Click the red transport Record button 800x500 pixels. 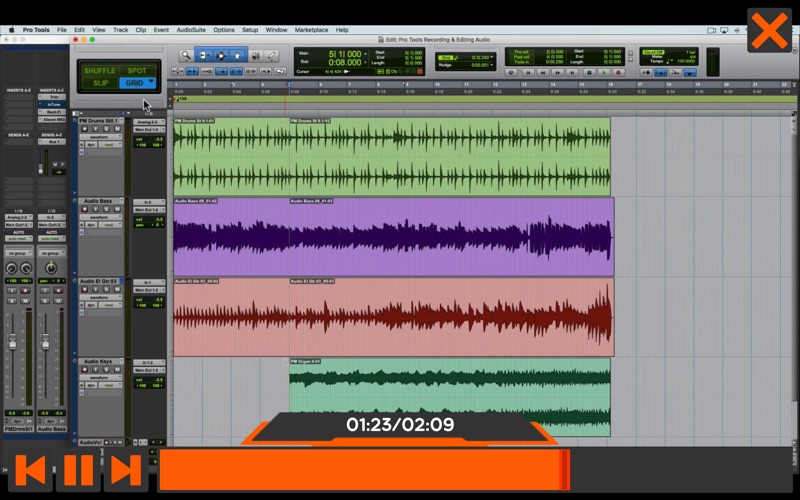(x=618, y=73)
